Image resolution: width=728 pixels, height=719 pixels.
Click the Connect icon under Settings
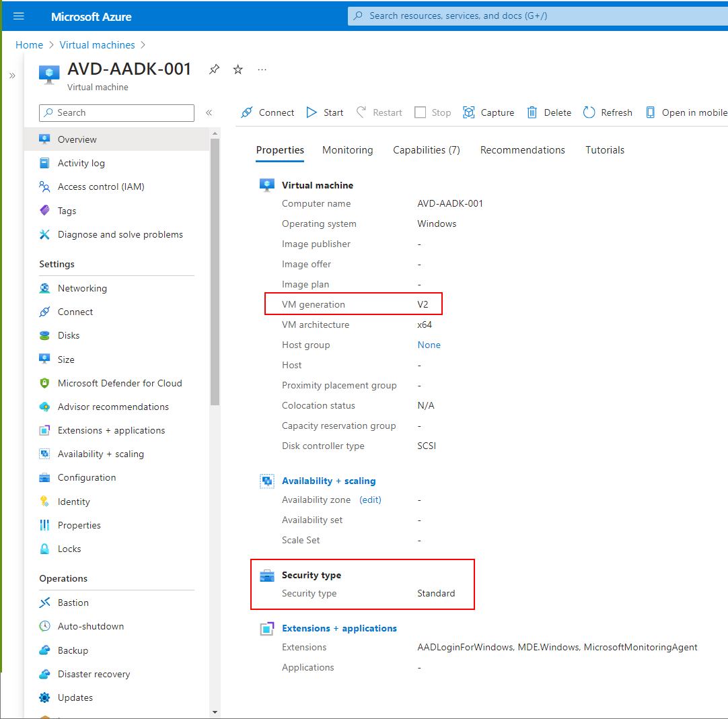pyautogui.click(x=44, y=312)
